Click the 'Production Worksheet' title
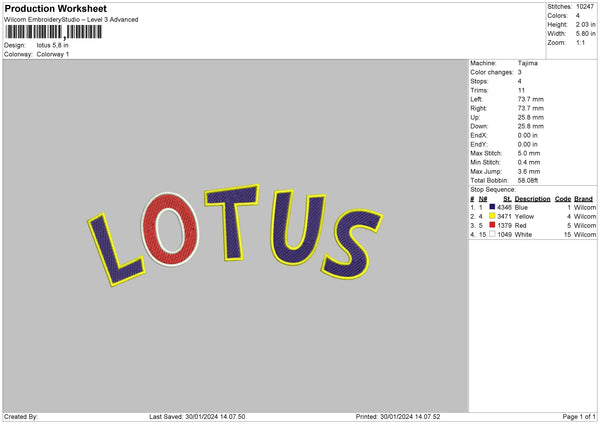The image size is (600, 424). [x=55, y=8]
